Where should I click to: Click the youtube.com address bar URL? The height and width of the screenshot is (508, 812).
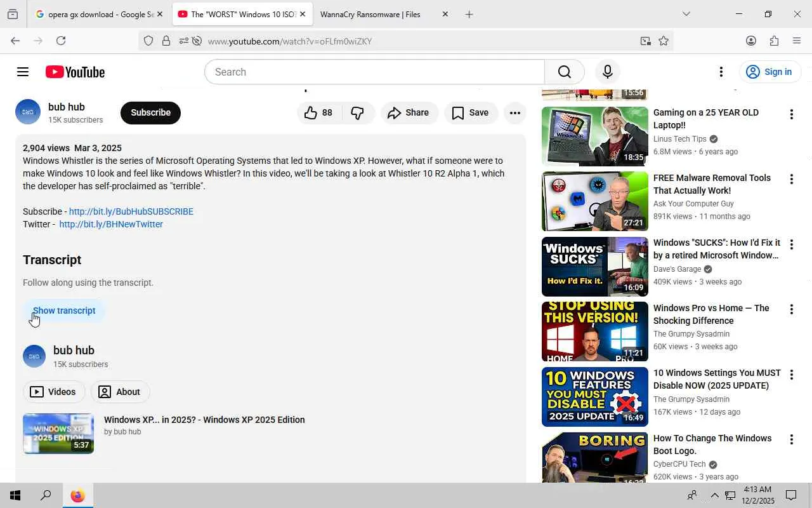click(x=290, y=41)
